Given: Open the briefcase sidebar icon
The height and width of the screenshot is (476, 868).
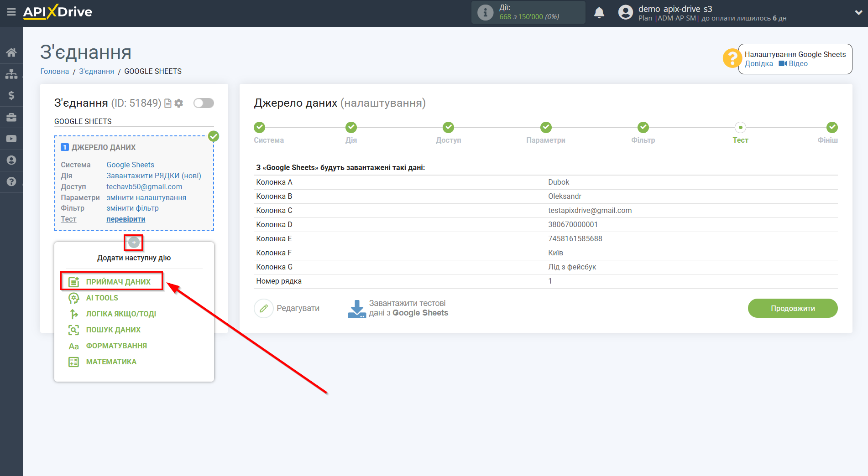Looking at the screenshot, I should 11,117.
